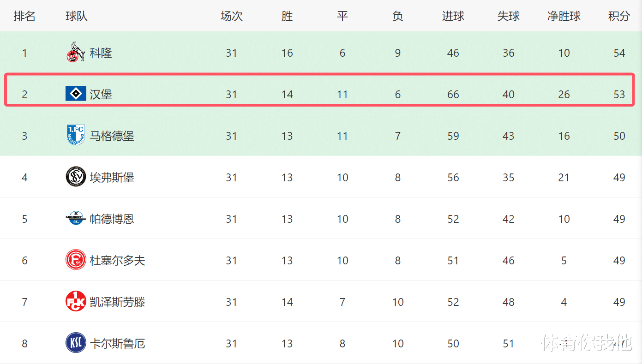Click the 进球 column header
The width and height of the screenshot is (642, 364).
click(x=453, y=17)
